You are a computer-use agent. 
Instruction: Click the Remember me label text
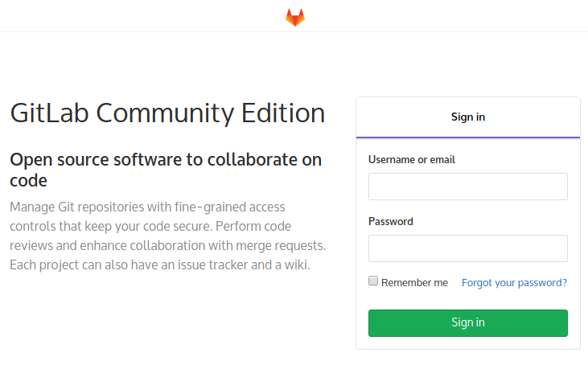(414, 283)
